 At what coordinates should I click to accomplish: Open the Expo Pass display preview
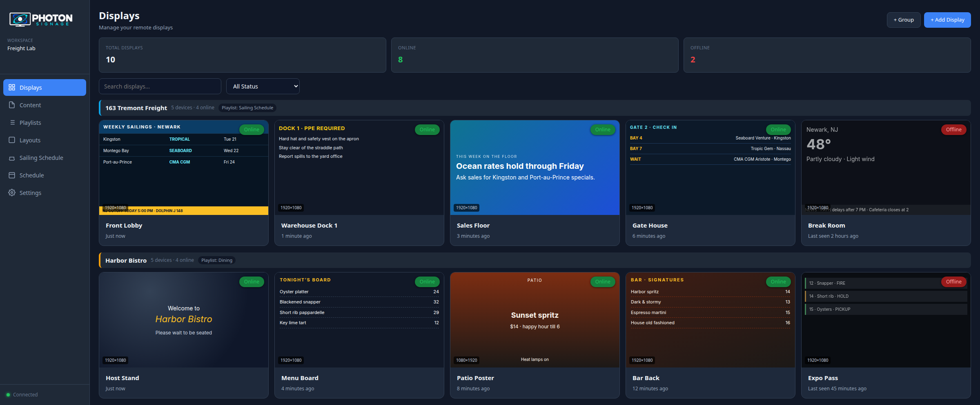(886, 320)
